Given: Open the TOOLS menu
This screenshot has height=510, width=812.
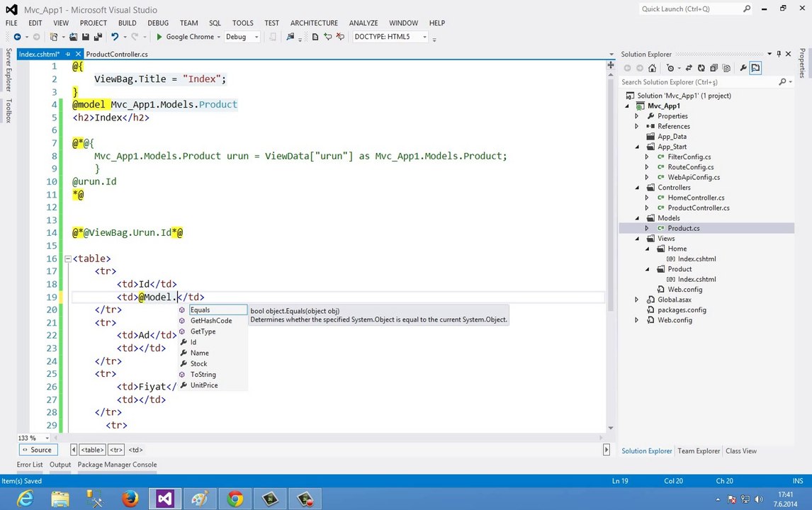Looking at the screenshot, I should pos(242,23).
